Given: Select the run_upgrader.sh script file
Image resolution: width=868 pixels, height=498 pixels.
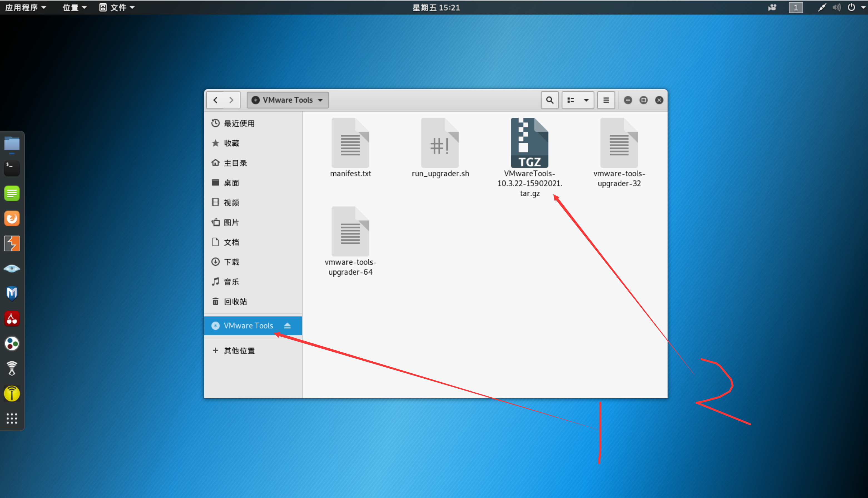Looking at the screenshot, I should tap(440, 143).
